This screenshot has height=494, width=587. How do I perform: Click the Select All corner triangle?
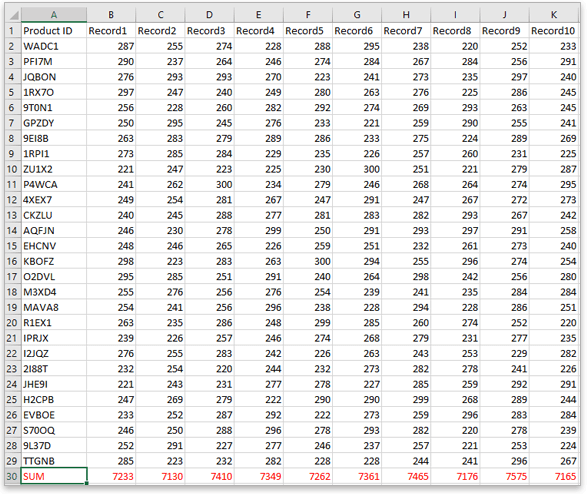pyautogui.click(x=13, y=15)
